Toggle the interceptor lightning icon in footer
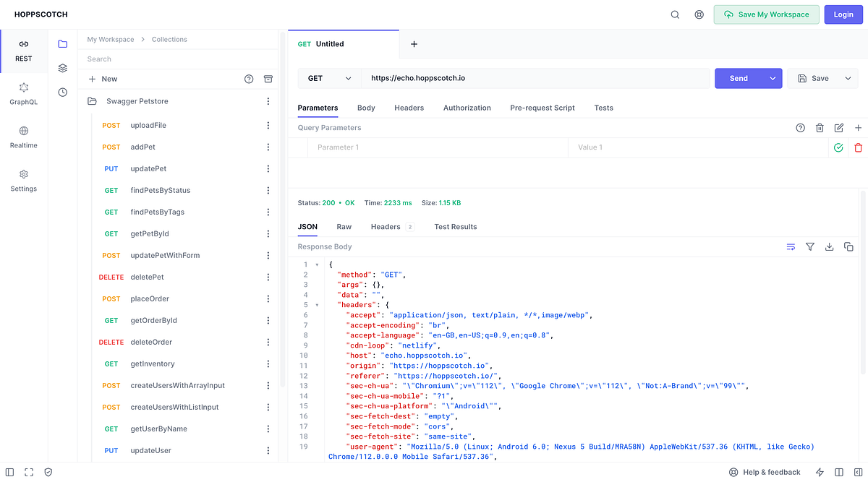Image resolution: width=868 pixels, height=482 pixels. pos(819,472)
